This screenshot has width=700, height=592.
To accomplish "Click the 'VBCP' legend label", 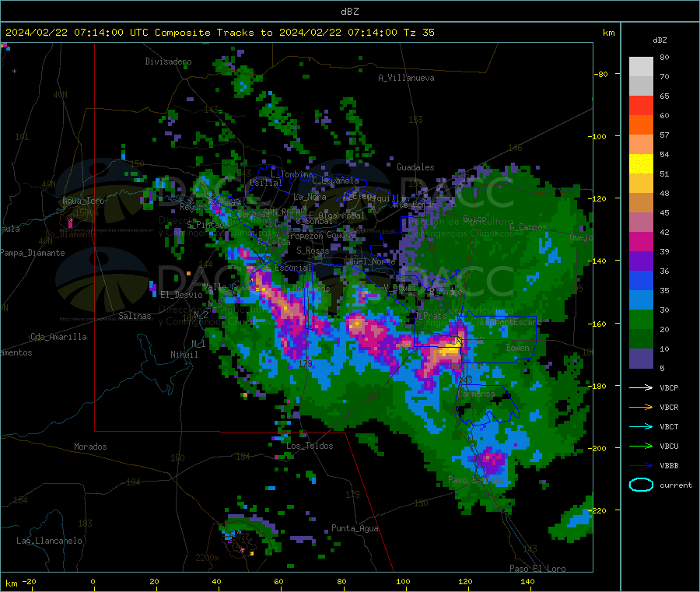I will point(669,387).
